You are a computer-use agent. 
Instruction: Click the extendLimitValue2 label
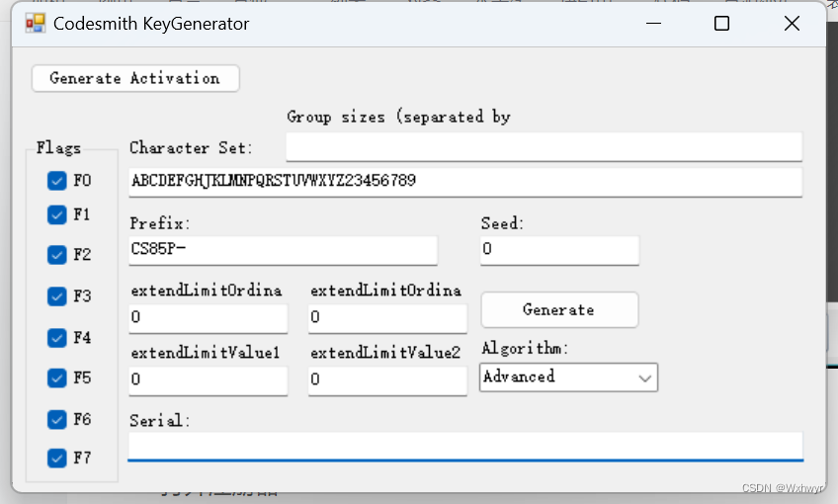pos(385,353)
